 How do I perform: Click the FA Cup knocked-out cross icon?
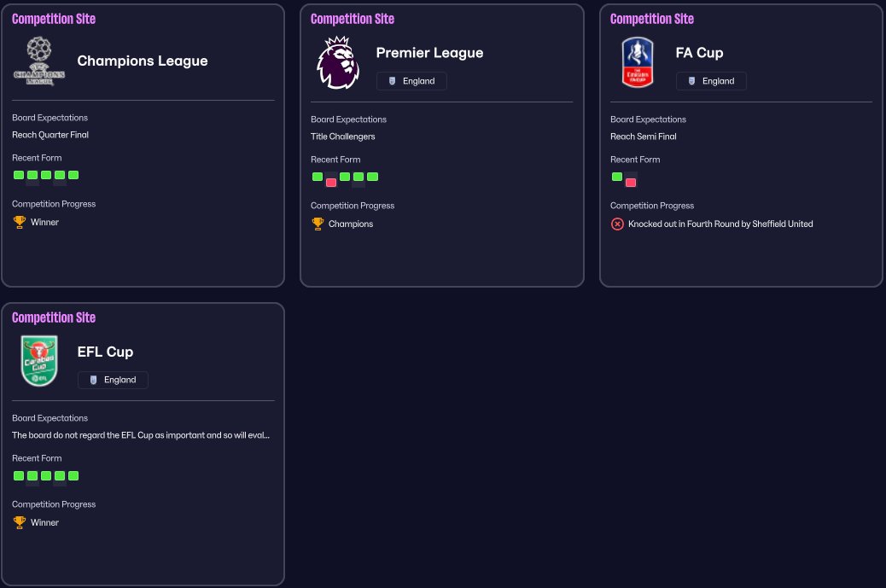click(617, 224)
